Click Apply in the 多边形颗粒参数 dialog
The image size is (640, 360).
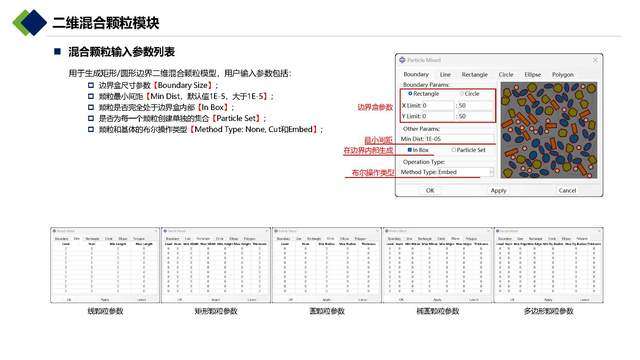point(549,300)
